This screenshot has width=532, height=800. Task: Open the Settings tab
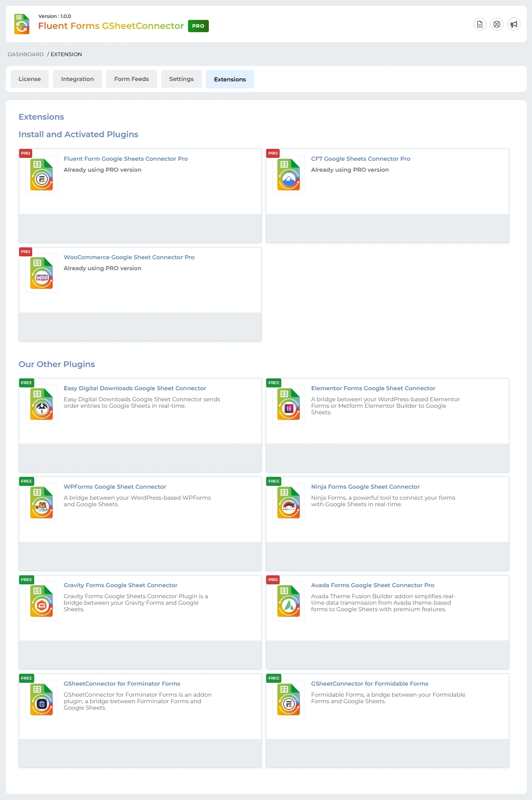[x=181, y=79]
